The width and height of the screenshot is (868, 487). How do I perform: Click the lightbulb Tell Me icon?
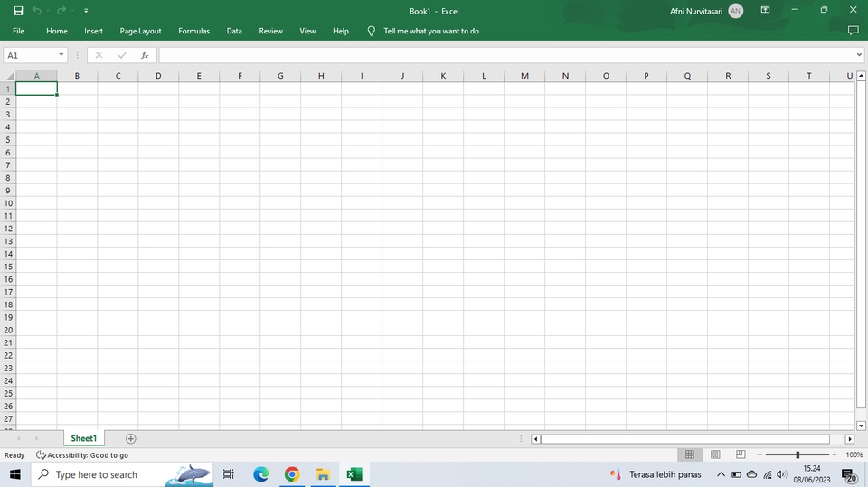pos(371,31)
